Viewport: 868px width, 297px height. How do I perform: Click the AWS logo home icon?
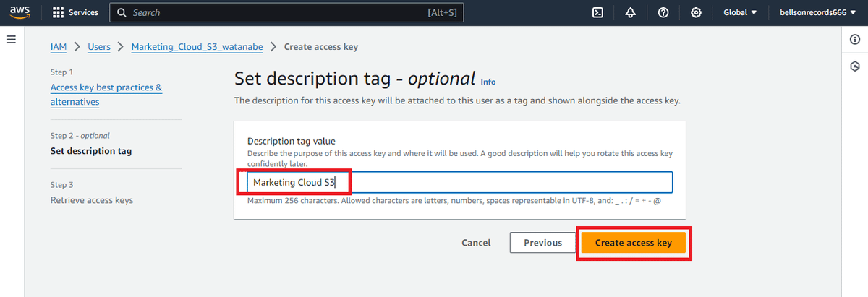coord(19,12)
